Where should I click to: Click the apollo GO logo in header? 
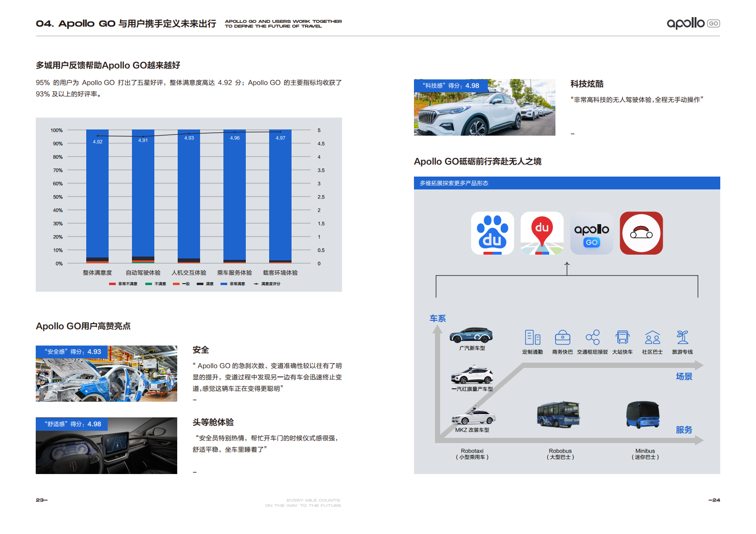(693, 23)
